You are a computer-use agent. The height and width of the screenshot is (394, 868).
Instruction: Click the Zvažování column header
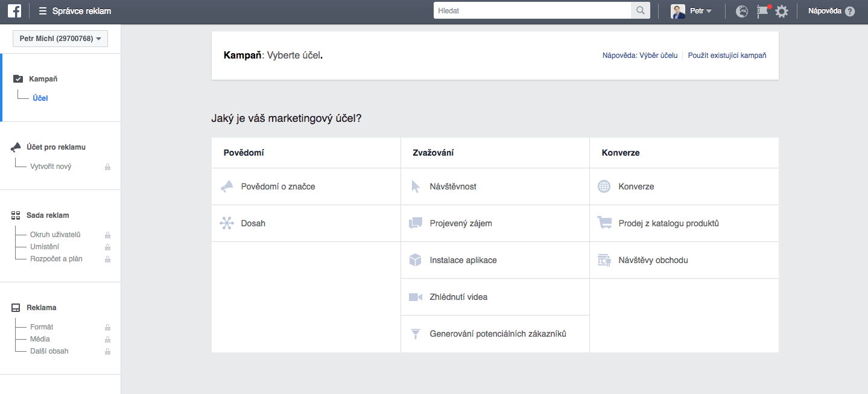[x=433, y=153]
